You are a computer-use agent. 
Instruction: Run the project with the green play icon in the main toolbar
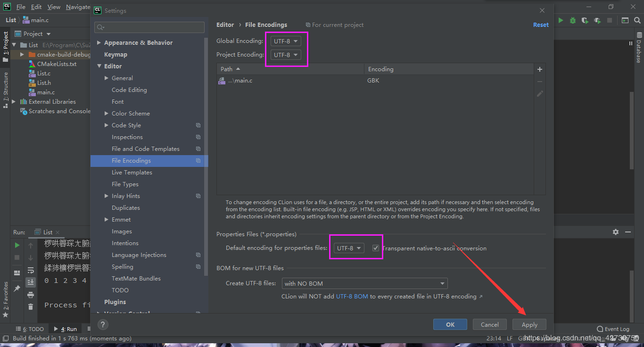click(x=561, y=20)
